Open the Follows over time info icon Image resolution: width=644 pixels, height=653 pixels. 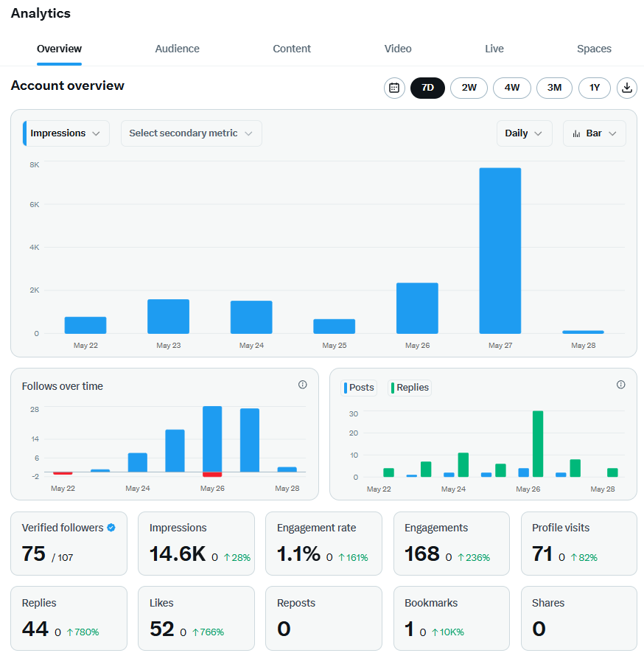303,385
